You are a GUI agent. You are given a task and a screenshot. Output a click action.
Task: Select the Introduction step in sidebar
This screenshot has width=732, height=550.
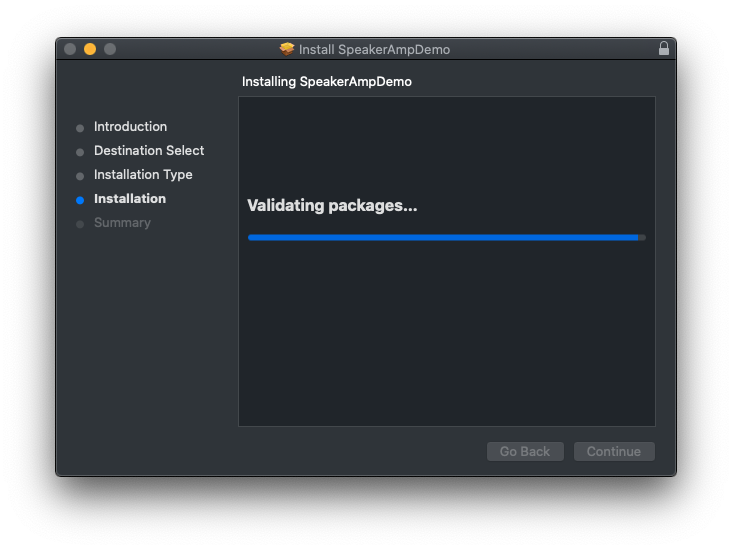coord(130,127)
